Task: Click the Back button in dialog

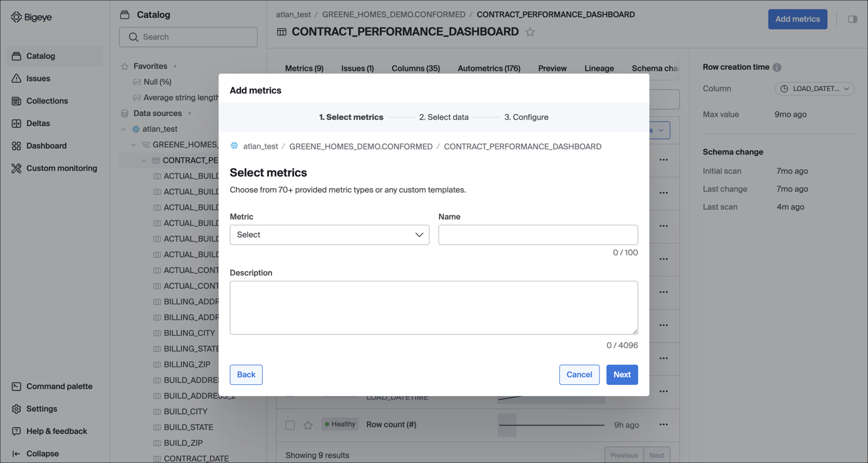Action: pos(246,374)
